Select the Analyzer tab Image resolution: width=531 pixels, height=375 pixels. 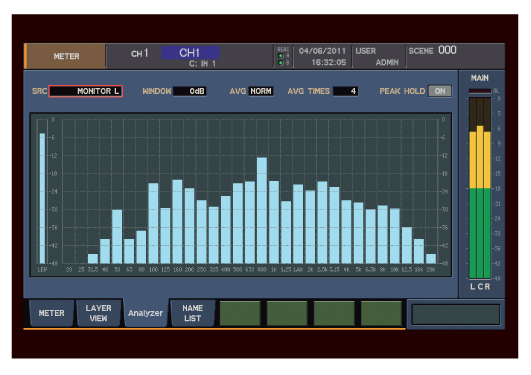(x=146, y=313)
